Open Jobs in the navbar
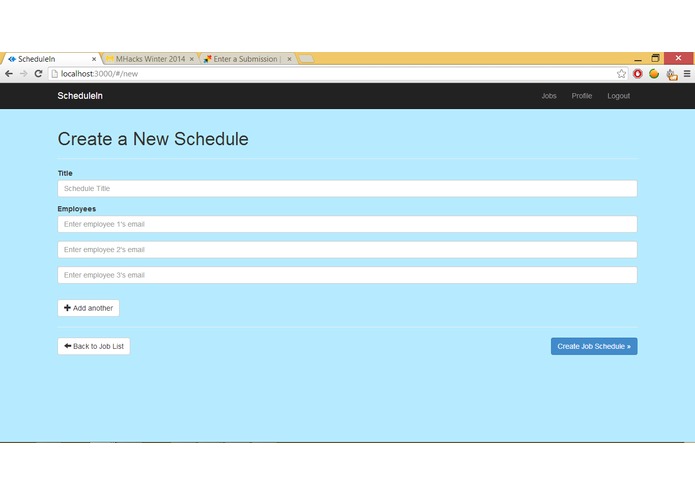 549,96
